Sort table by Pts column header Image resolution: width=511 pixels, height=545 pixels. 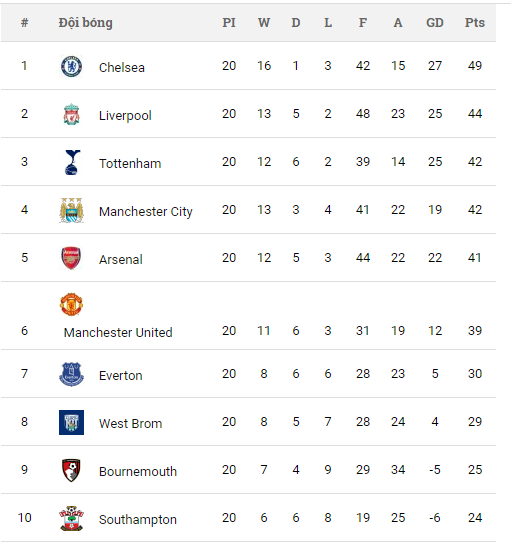tap(474, 23)
